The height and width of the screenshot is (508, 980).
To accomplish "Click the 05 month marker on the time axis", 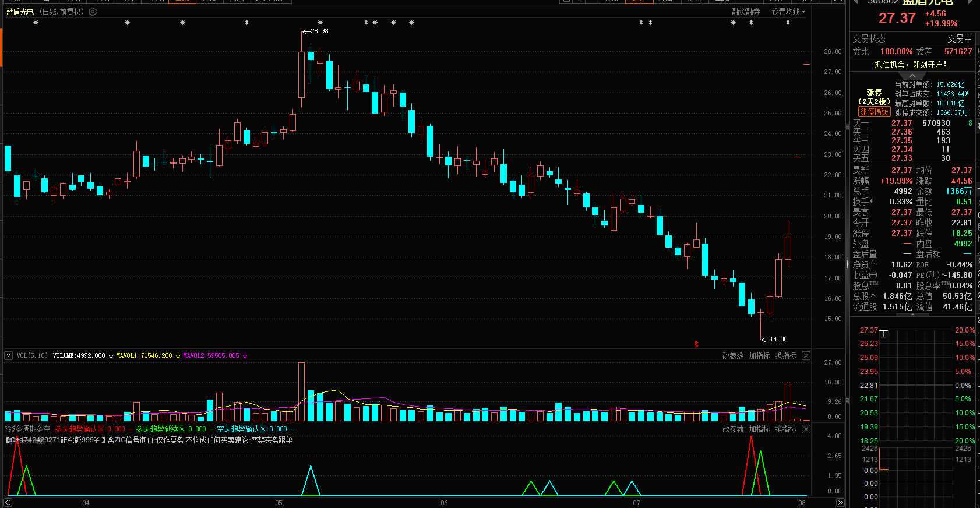I will (279, 503).
